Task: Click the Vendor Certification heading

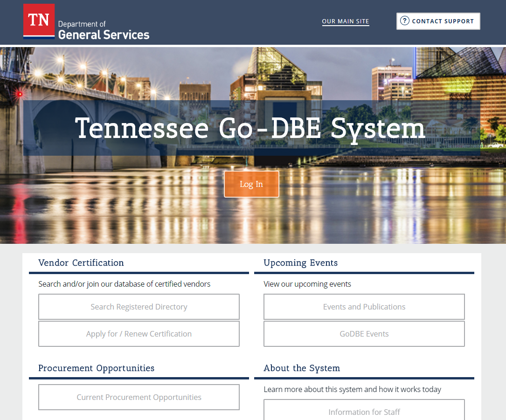Action: 81,263
